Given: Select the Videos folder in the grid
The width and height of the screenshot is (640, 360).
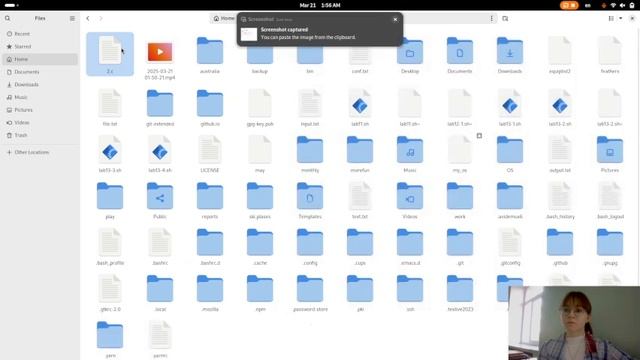Looking at the screenshot, I should [x=410, y=196].
